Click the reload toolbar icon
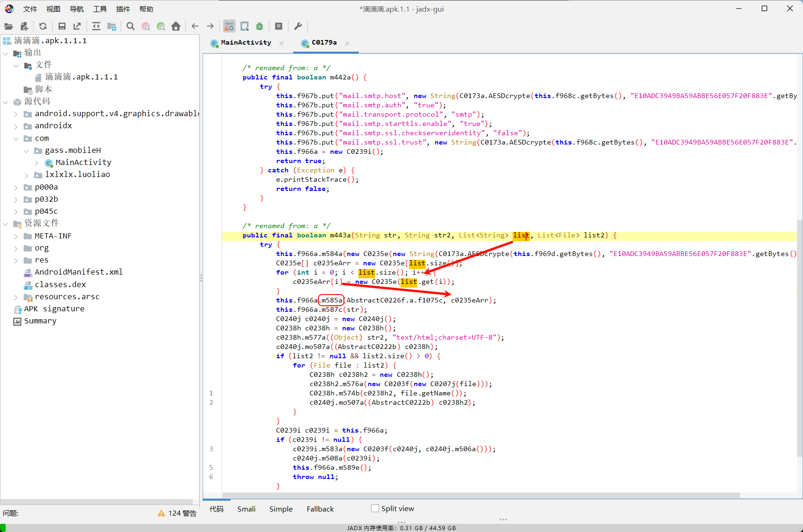The height and width of the screenshot is (532, 803). (43, 26)
